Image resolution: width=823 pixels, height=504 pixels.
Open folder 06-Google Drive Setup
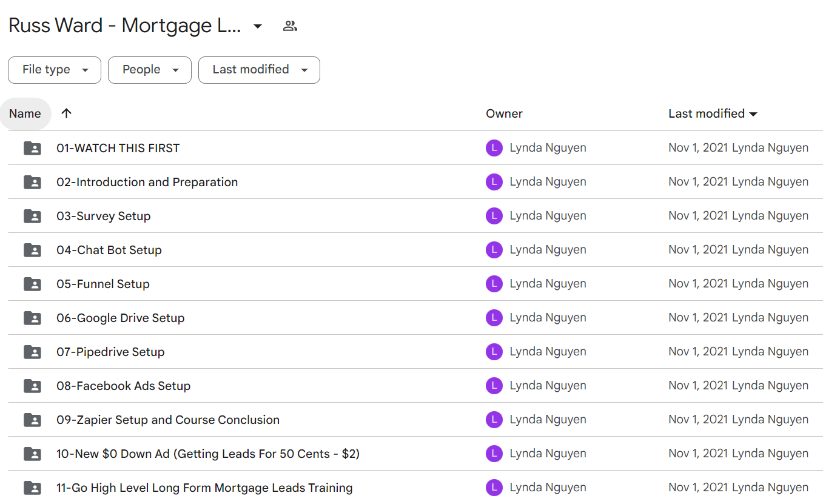pos(120,318)
